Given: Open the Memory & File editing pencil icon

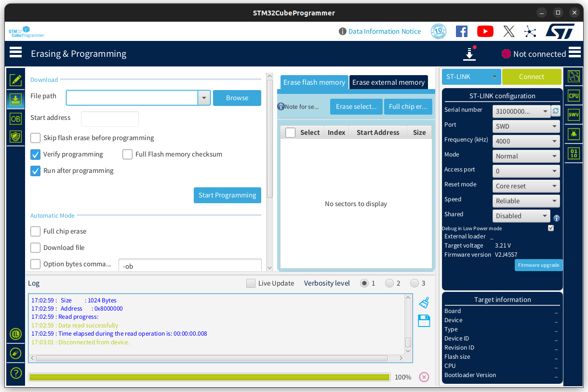Looking at the screenshot, I should point(16,80).
